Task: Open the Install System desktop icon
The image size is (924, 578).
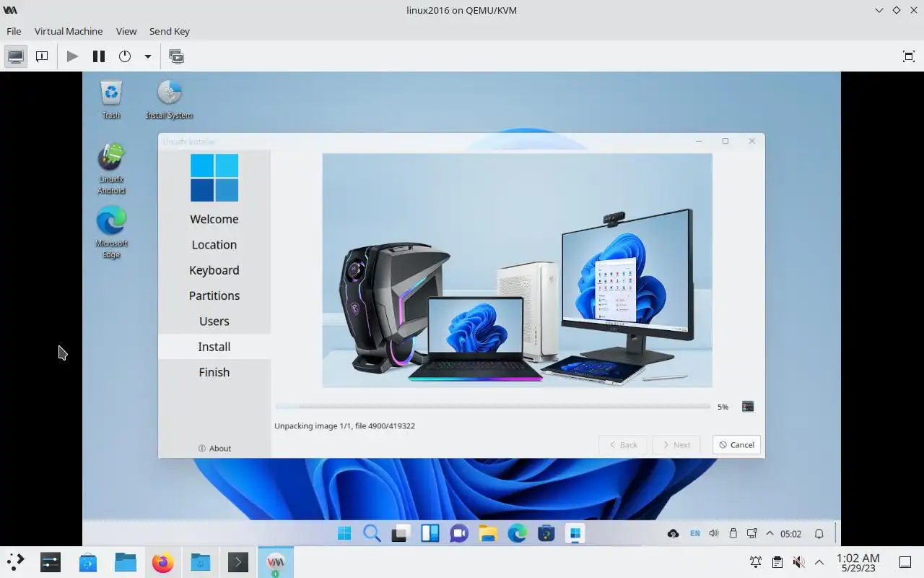Action: [x=169, y=100]
